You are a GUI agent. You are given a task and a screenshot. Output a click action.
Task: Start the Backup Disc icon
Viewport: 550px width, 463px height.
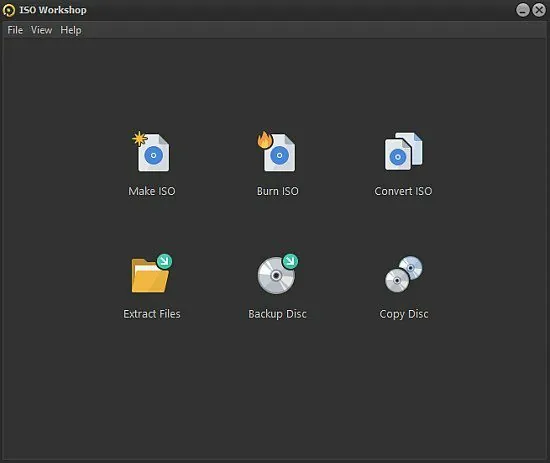pyautogui.click(x=277, y=274)
